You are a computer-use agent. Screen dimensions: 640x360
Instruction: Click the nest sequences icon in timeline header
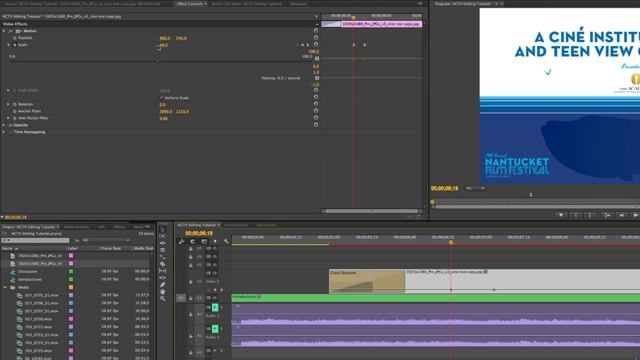click(182, 241)
